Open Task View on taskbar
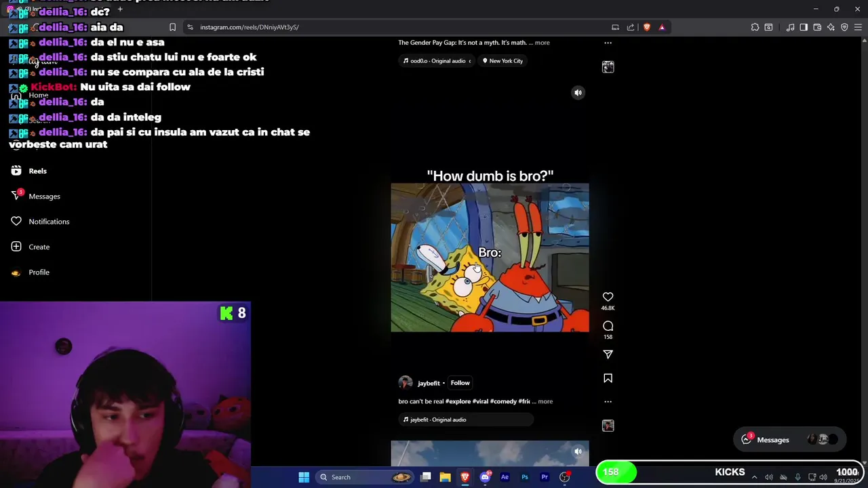Screen dimensions: 868x488 pos(425,477)
